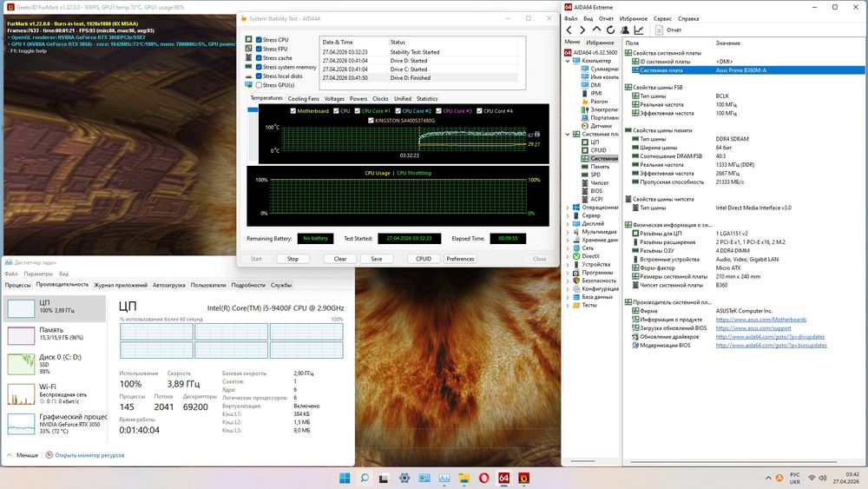Click the Preferences button

(x=460, y=259)
